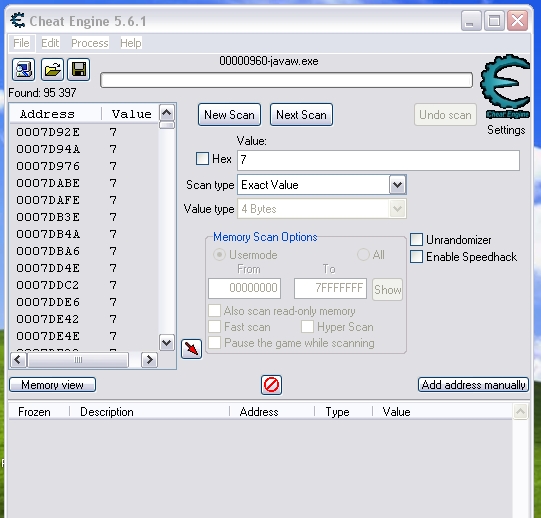Enable the Hex checkbox
This screenshot has width=541, height=518.
point(202,159)
